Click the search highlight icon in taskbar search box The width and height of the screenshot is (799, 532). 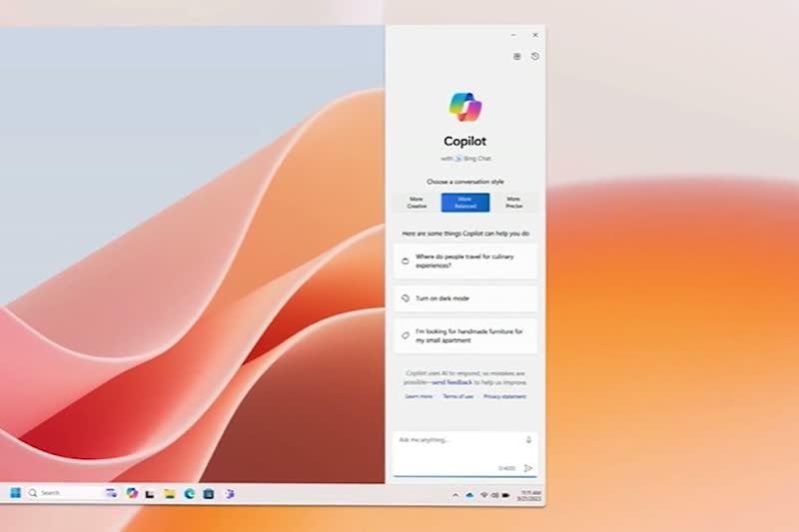pyautogui.click(x=111, y=493)
